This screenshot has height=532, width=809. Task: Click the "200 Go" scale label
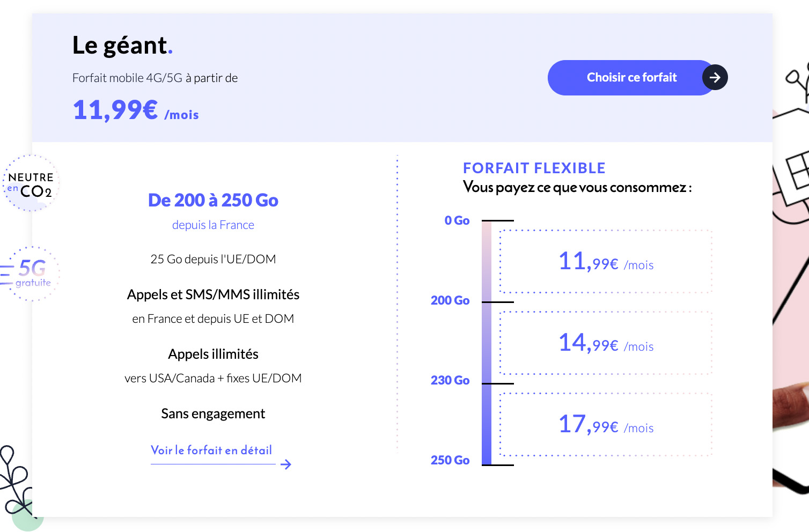pos(450,300)
